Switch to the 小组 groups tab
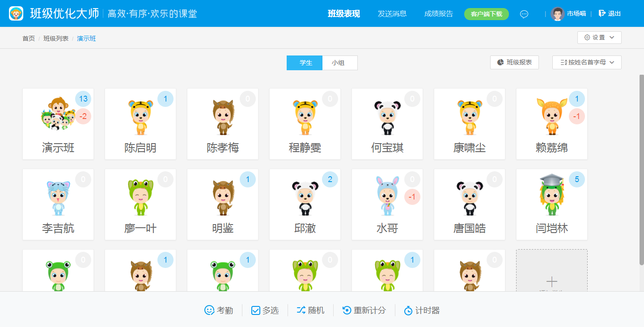Screen dimensions: 644x327 (340, 63)
